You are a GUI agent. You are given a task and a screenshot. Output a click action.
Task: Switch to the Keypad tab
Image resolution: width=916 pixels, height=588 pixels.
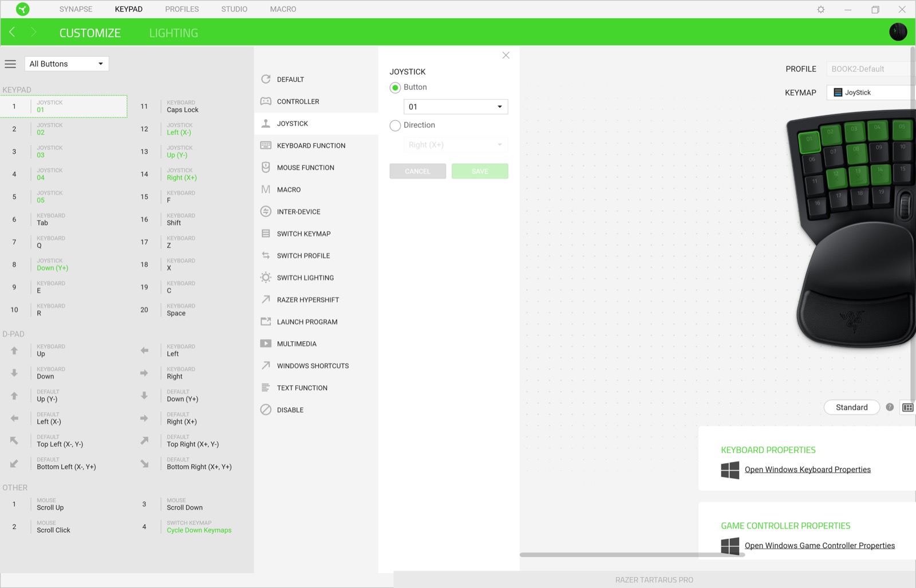(129, 9)
